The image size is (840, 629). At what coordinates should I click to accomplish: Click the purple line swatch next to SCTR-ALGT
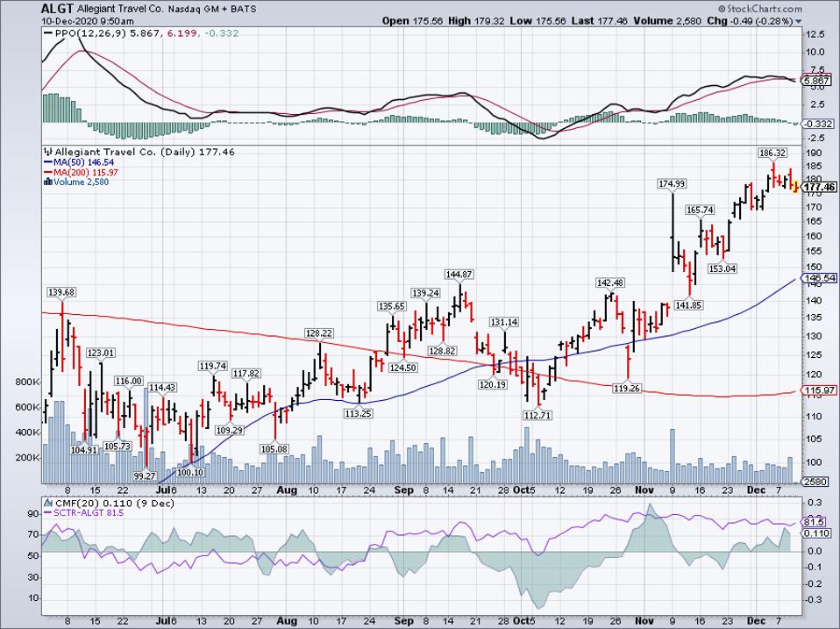(x=47, y=512)
